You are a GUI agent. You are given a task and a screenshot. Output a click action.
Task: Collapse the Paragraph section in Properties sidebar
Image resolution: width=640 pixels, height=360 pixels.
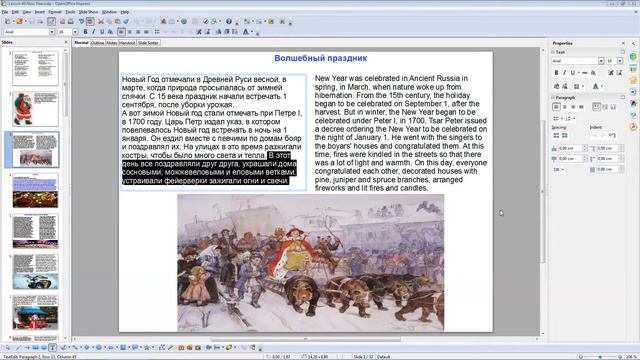553,98
